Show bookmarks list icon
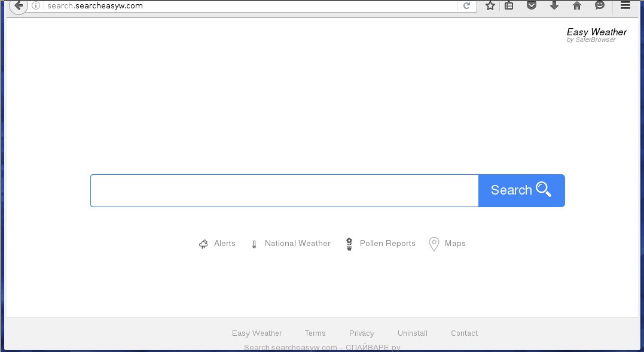This screenshot has height=352, width=644. [509, 6]
